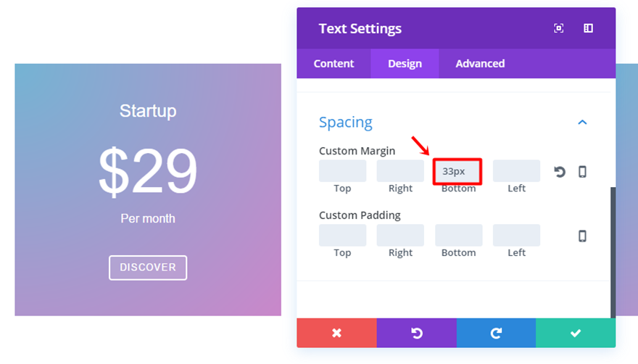Switch to the Content tab
Image resolution: width=638 pixels, height=364 pixels.
333,64
